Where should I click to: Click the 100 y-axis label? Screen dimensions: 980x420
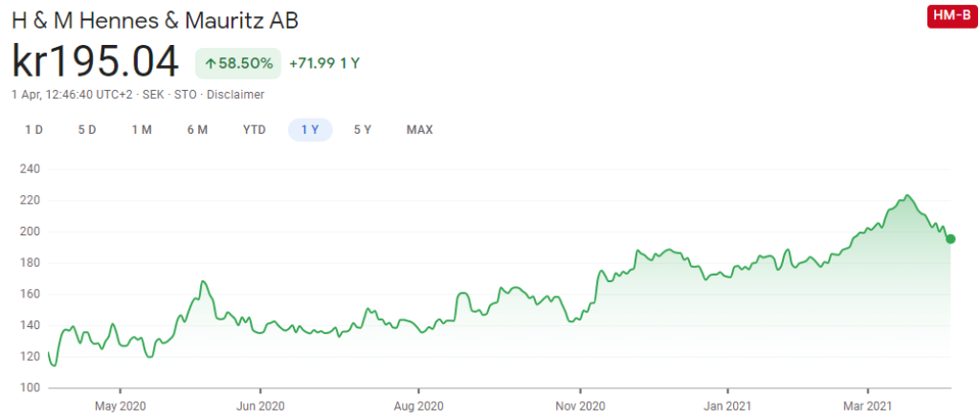pyautogui.click(x=30, y=388)
